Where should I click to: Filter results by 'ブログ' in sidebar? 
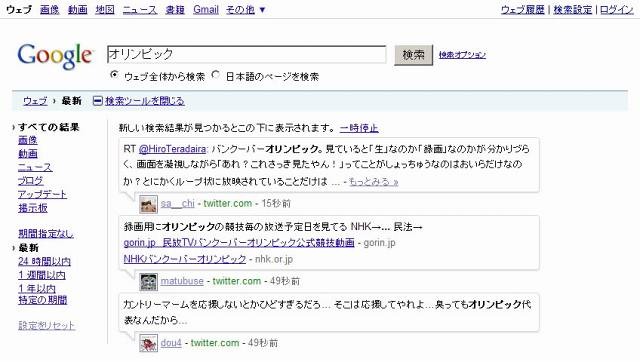[31, 181]
